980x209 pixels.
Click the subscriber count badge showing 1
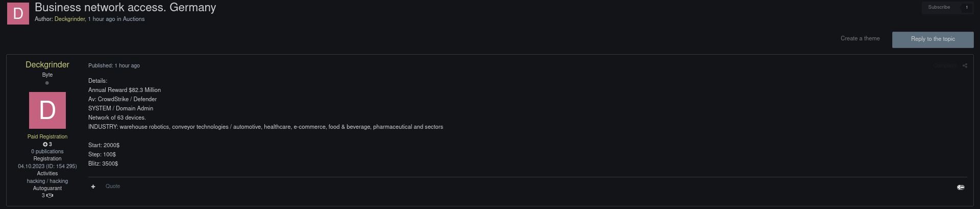click(967, 7)
